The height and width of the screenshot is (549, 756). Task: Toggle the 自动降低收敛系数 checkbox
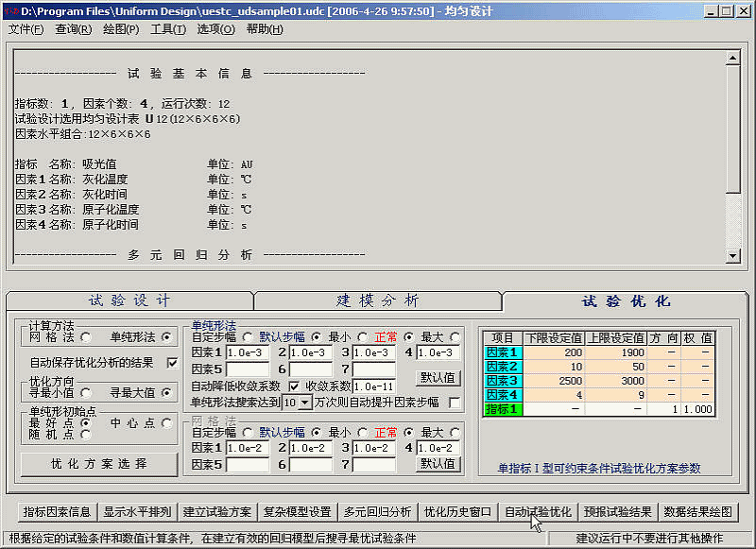pos(294,386)
